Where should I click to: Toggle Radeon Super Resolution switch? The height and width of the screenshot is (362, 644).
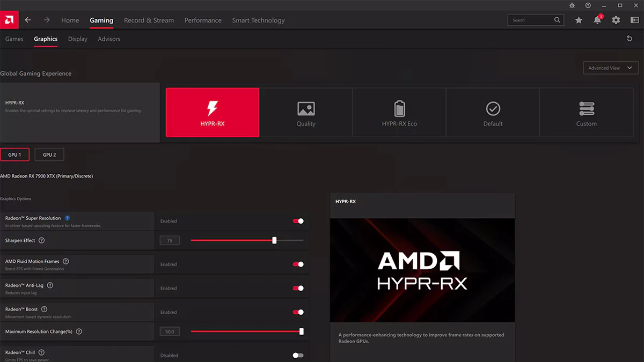(298, 221)
